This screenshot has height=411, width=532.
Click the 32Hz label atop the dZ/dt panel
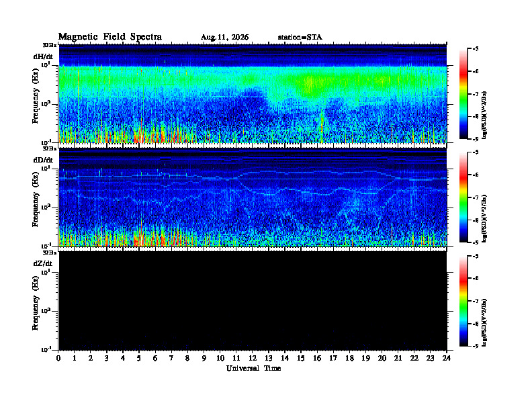49,253
